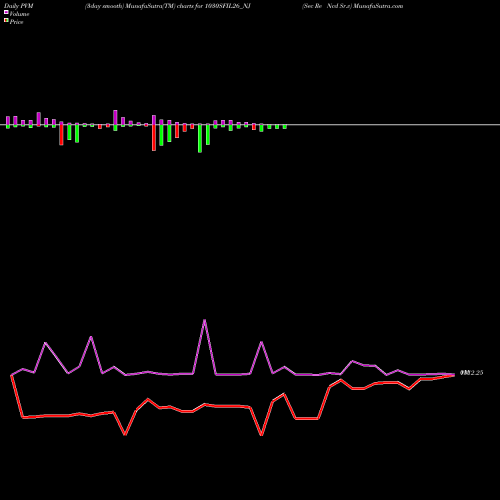The height and width of the screenshot is (500, 500).
Task: Click the purple Volume legend swatch
Action: pyautogui.click(x=6, y=12)
